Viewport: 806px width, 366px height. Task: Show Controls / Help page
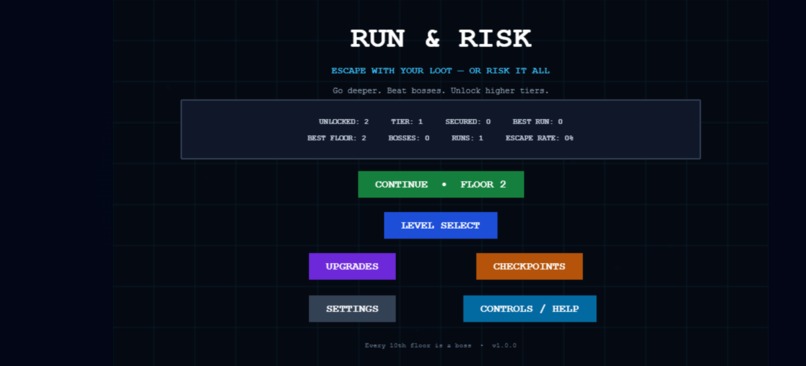pyautogui.click(x=529, y=308)
